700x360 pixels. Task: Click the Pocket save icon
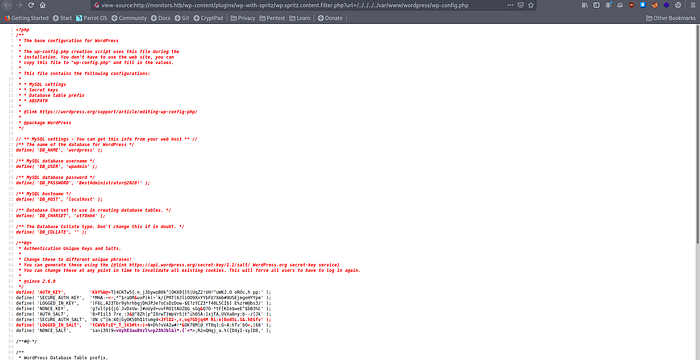tap(521, 5)
